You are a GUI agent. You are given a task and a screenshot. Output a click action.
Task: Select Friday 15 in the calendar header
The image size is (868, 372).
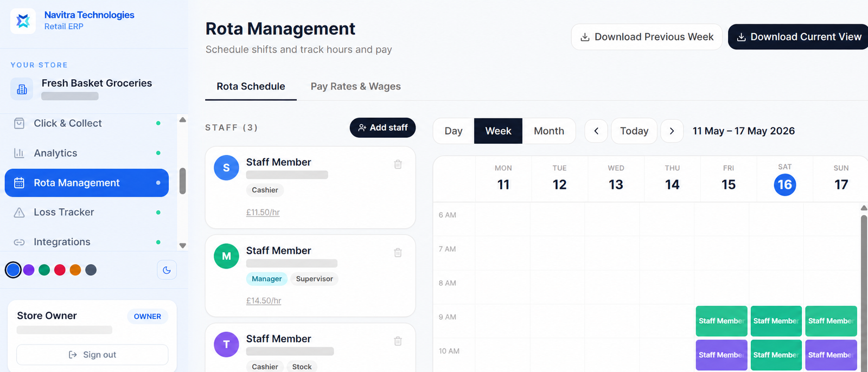[x=729, y=179]
